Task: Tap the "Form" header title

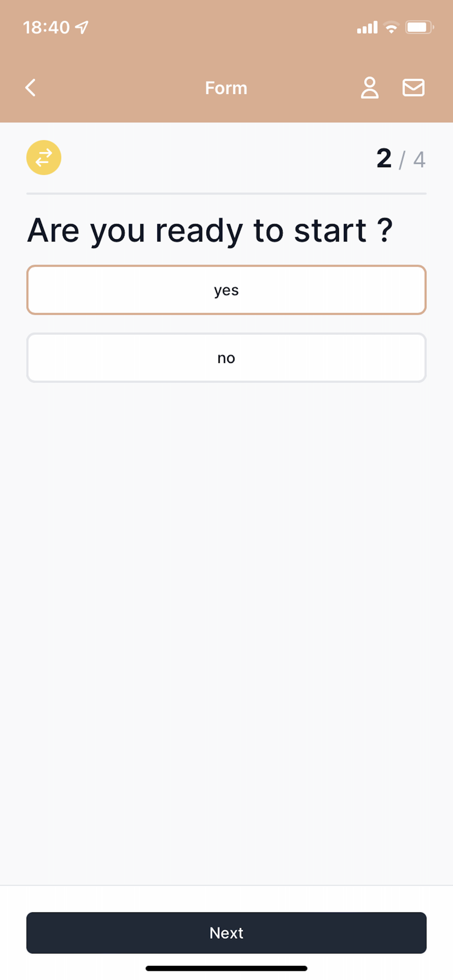Action: point(226,88)
